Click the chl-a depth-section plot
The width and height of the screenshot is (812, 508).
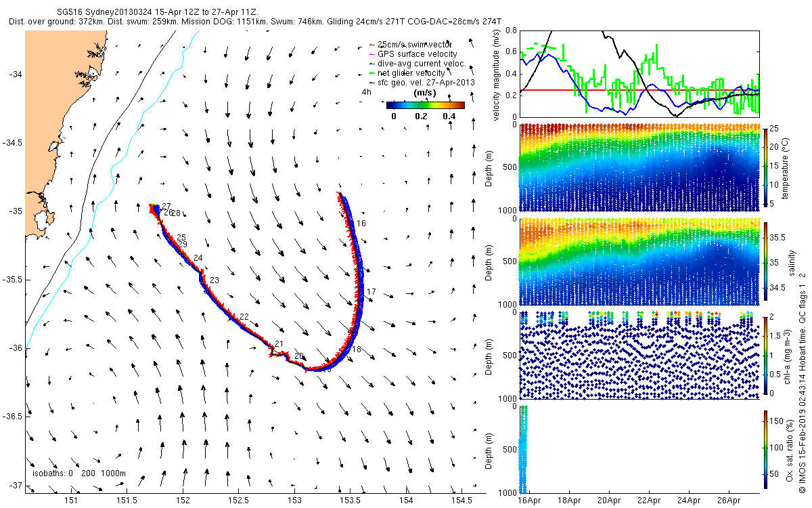pos(639,355)
